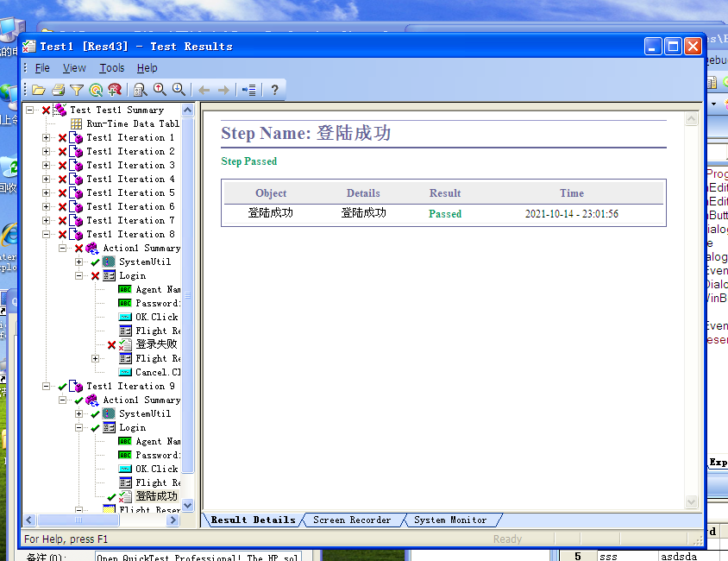The height and width of the screenshot is (561, 728).
Task: Click the Go to Previous Node arrow
Action: pos(204,90)
